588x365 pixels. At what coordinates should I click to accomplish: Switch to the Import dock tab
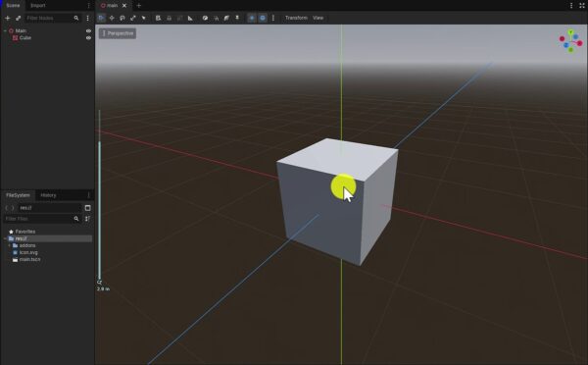[x=38, y=5]
